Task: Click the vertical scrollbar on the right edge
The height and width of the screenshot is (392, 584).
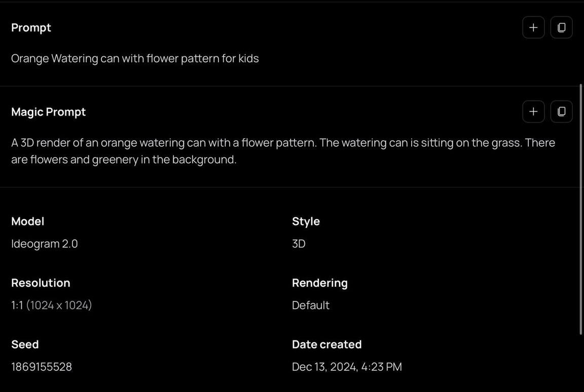Action: coord(581,209)
